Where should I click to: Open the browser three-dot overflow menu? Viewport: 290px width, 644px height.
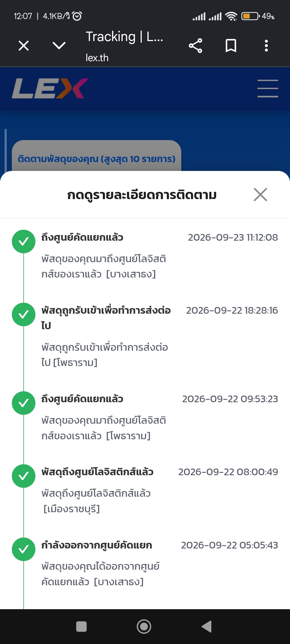pos(266,46)
